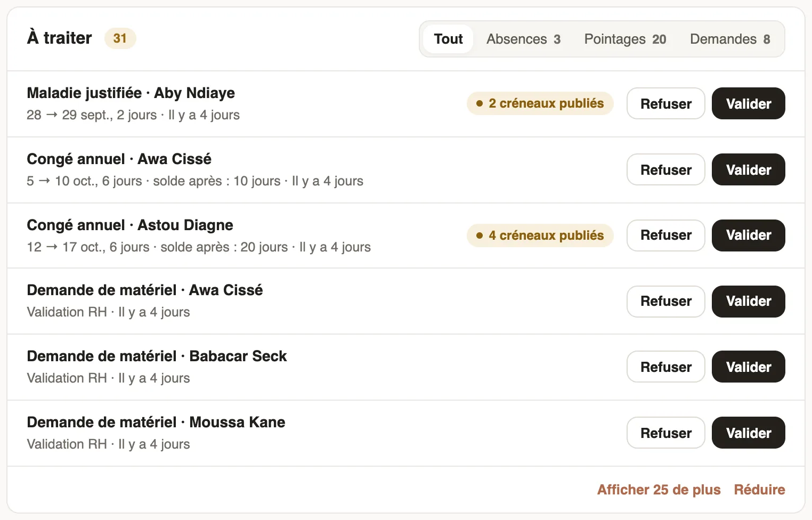Screen dimensions: 812x520
Task: Validate Awa Cissé's Demande de matériel
Action: [748, 302]
